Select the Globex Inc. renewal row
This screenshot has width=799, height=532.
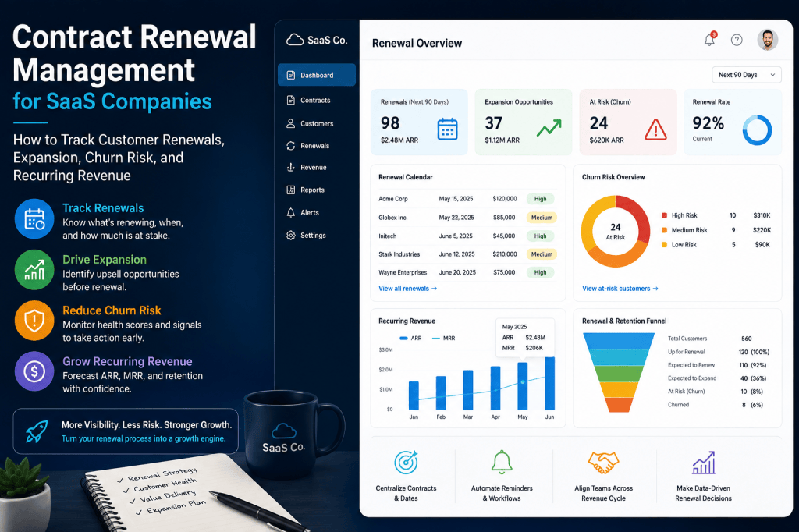pos(467,218)
